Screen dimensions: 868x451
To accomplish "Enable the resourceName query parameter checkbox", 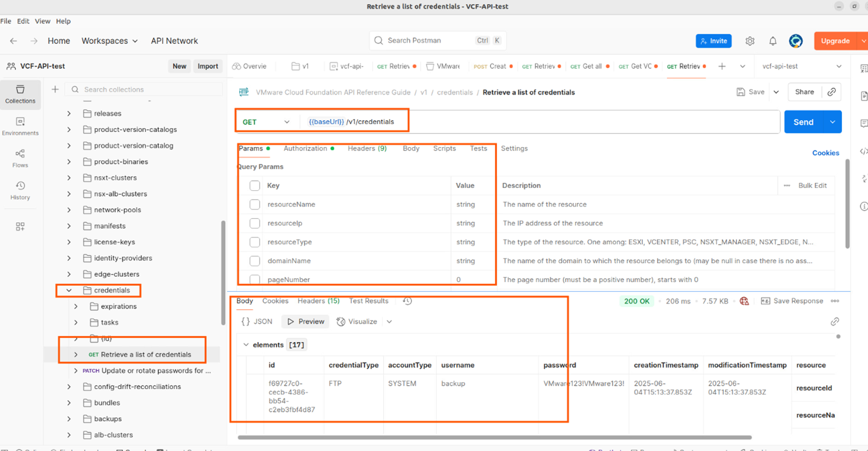I will (x=255, y=204).
